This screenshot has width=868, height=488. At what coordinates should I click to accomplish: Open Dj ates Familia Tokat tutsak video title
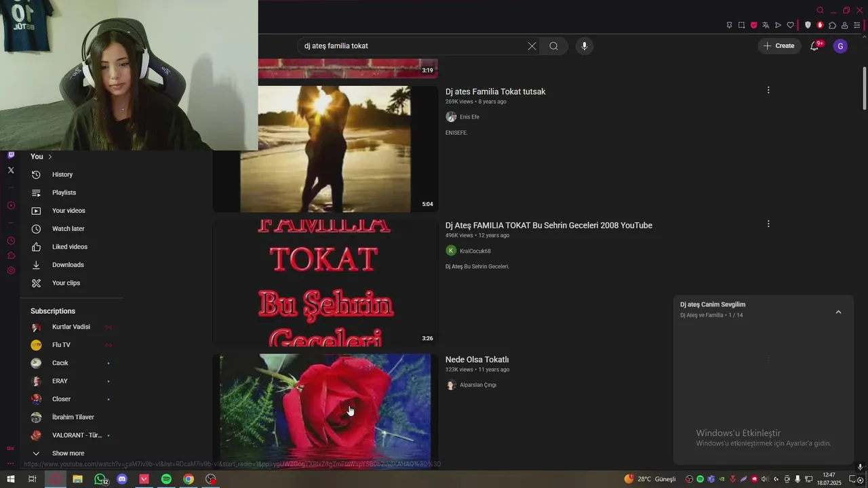[x=495, y=91]
